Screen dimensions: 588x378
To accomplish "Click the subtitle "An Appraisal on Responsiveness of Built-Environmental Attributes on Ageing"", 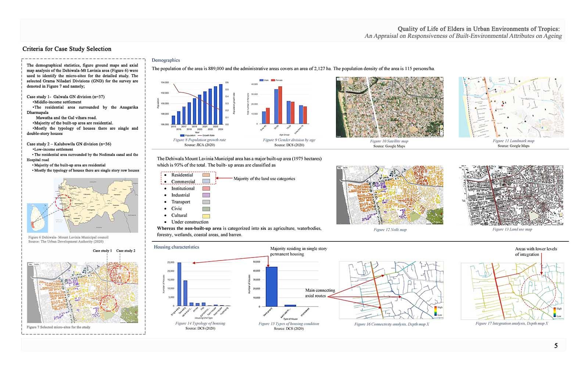I will (x=463, y=36).
